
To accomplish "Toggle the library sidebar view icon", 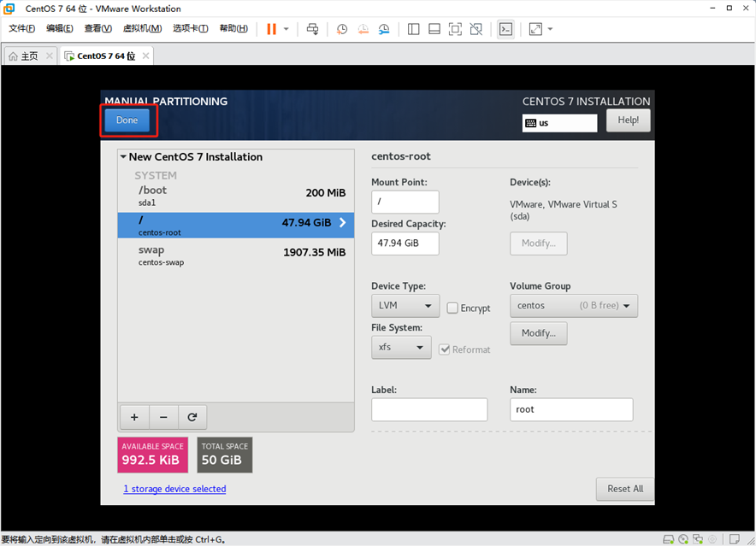I will point(413,29).
